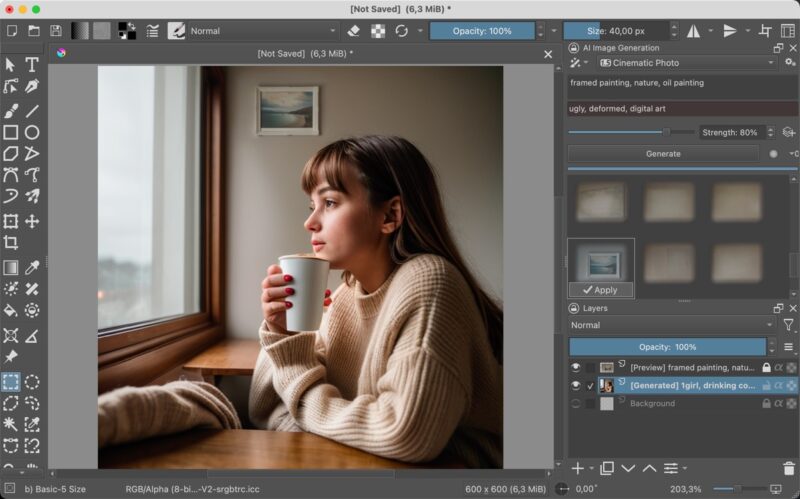The image size is (800, 499).
Task: Select the Multibrush tool
Action: pyautogui.click(x=32, y=196)
